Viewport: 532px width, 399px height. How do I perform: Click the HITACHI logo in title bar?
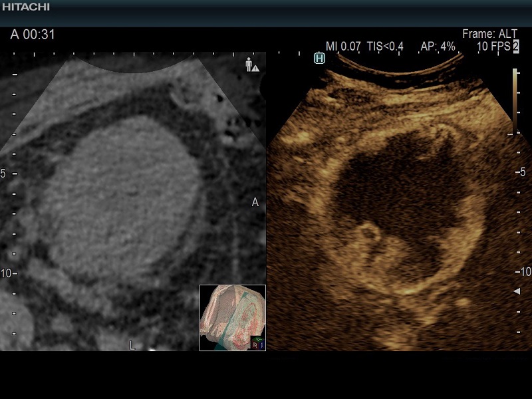click(25, 7)
